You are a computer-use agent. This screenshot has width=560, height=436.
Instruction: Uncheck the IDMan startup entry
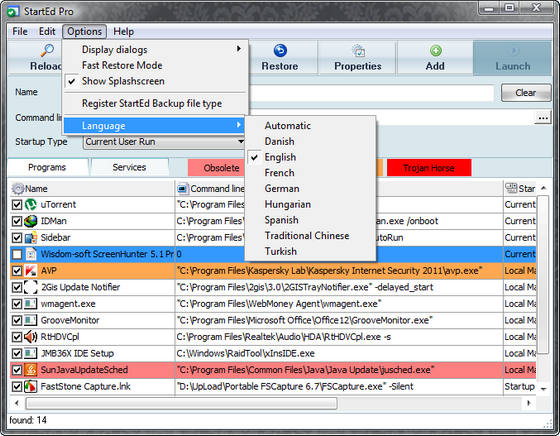pos(17,221)
